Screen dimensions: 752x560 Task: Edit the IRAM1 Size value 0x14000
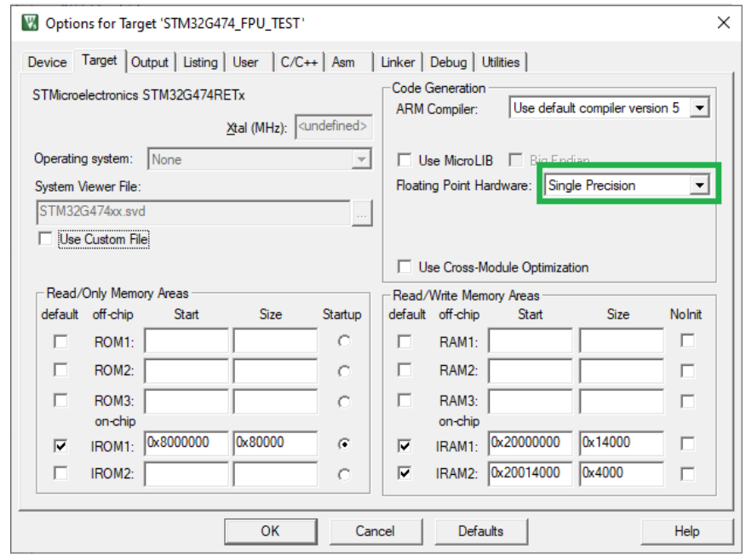(x=622, y=443)
